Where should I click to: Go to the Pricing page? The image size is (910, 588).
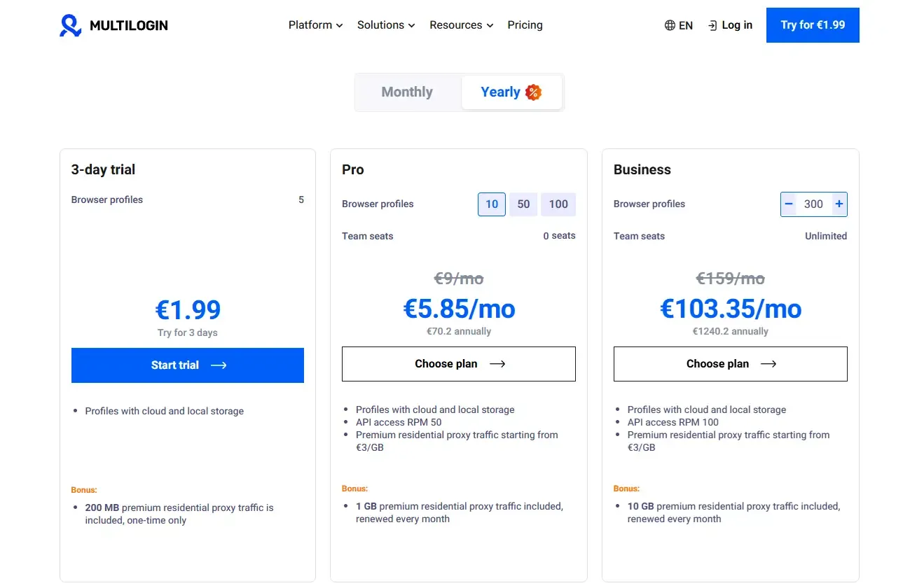(x=525, y=24)
